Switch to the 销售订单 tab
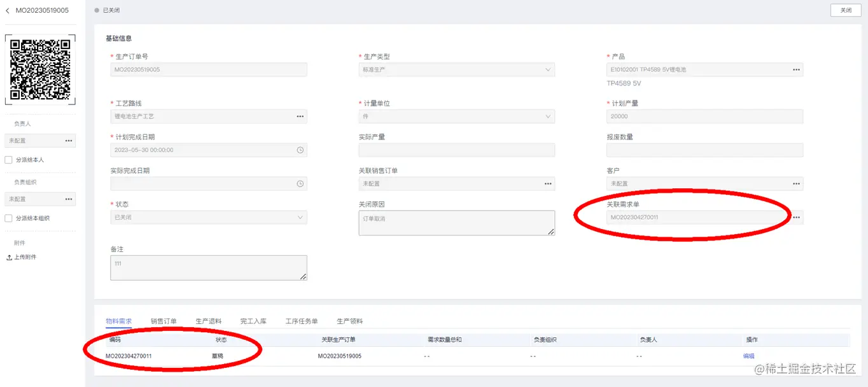Screen dimensions: 868x387 pos(164,321)
